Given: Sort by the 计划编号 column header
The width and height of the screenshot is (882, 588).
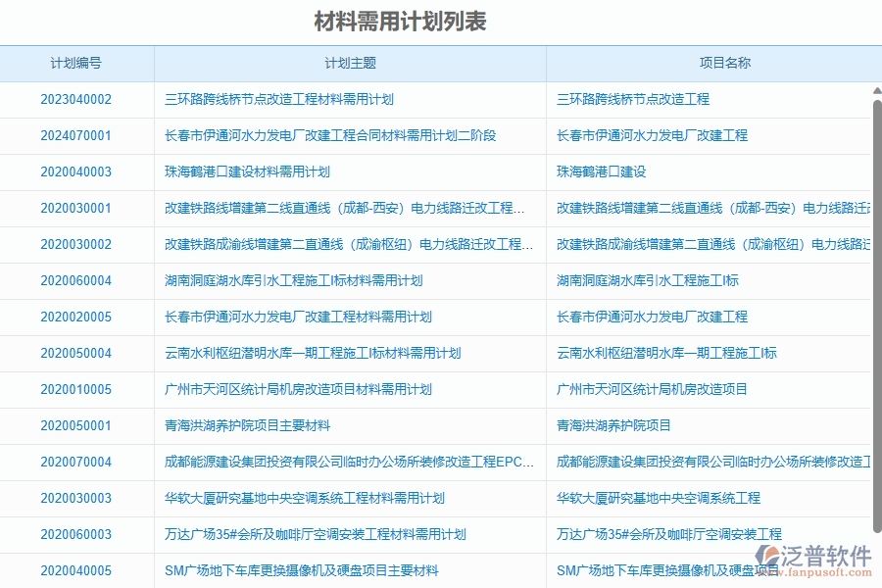Looking at the screenshot, I should (x=78, y=62).
